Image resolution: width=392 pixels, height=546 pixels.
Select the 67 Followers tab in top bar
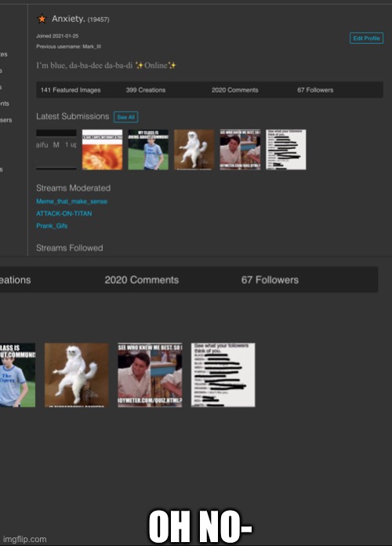coord(315,90)
